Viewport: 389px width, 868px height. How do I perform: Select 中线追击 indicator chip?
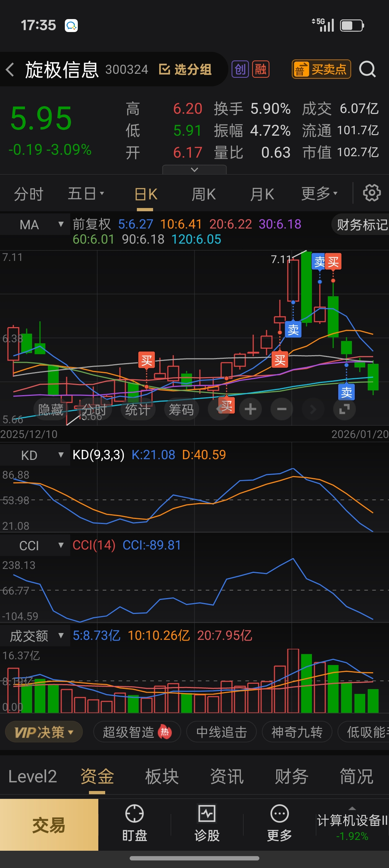point(222,732)
